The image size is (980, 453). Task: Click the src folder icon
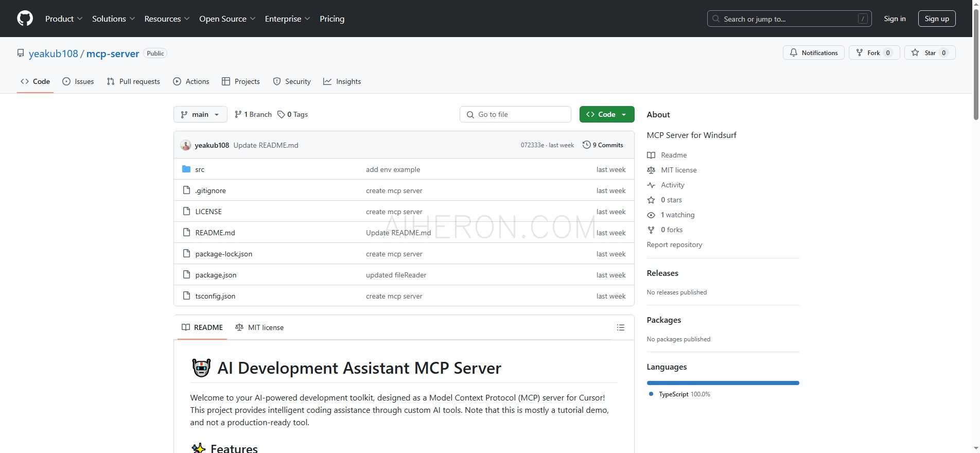186,169
